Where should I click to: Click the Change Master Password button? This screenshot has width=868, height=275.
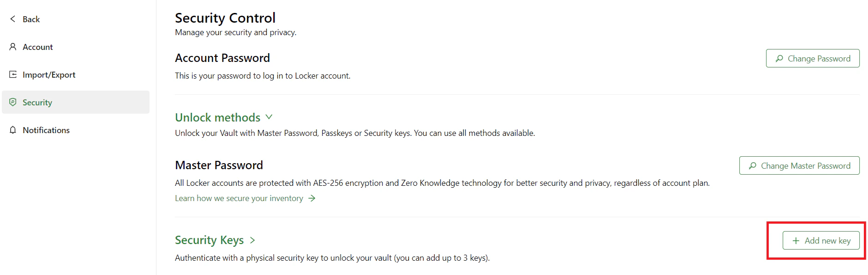(x=799, y=165)
